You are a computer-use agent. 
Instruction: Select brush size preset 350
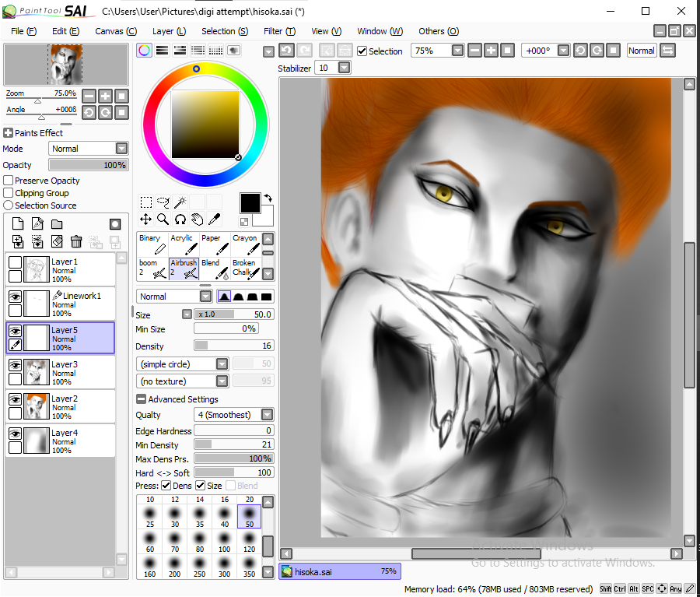point(249,567)
